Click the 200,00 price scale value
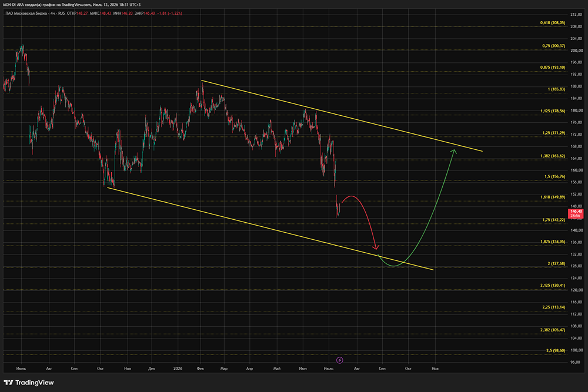Screen dimensions: 588x392 (576, 51)
